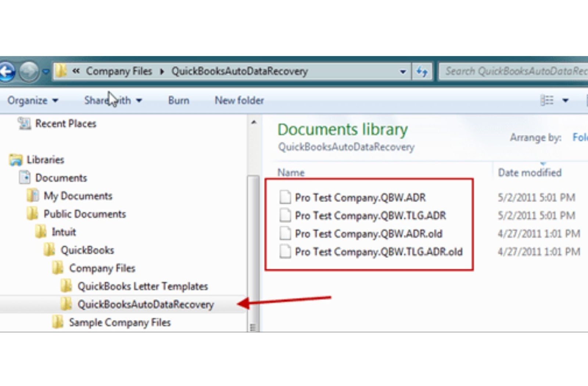
Task: Select the Documents library tree item
Action: [61, 178]
